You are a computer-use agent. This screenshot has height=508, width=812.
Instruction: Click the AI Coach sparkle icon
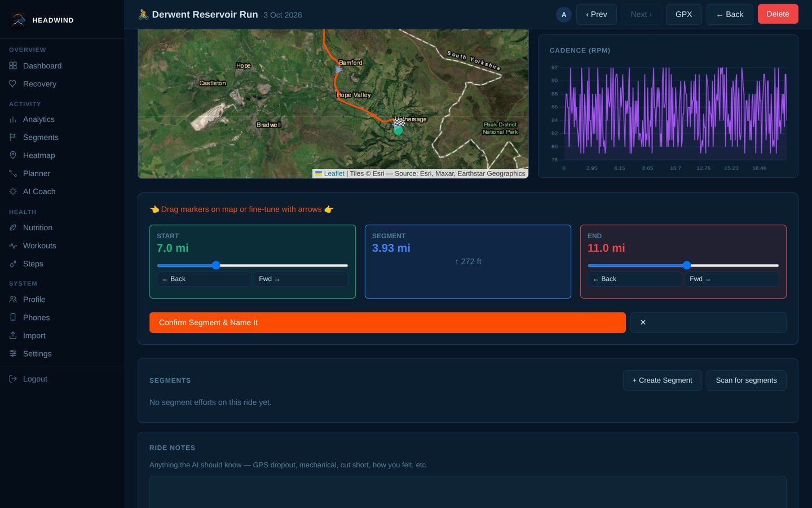(x=13, y=191)
